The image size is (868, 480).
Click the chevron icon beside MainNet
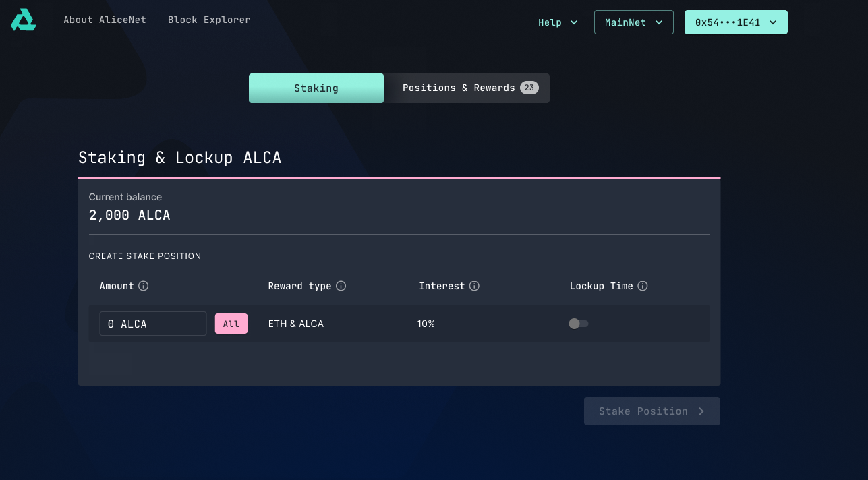point(660,22)
